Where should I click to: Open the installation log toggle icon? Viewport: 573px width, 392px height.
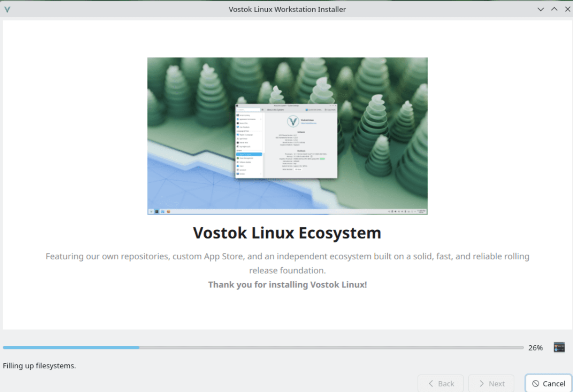pyautogui.click(x=559, y=347)
